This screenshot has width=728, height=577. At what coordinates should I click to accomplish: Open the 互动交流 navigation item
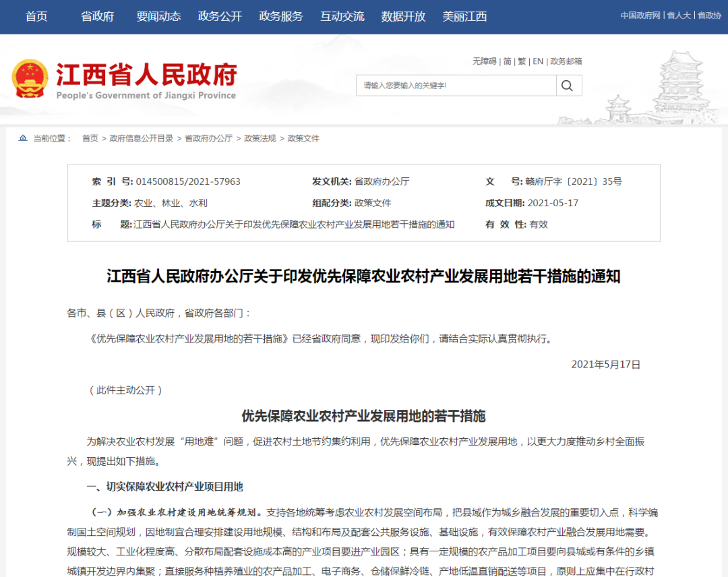click(x=342, y=17)
